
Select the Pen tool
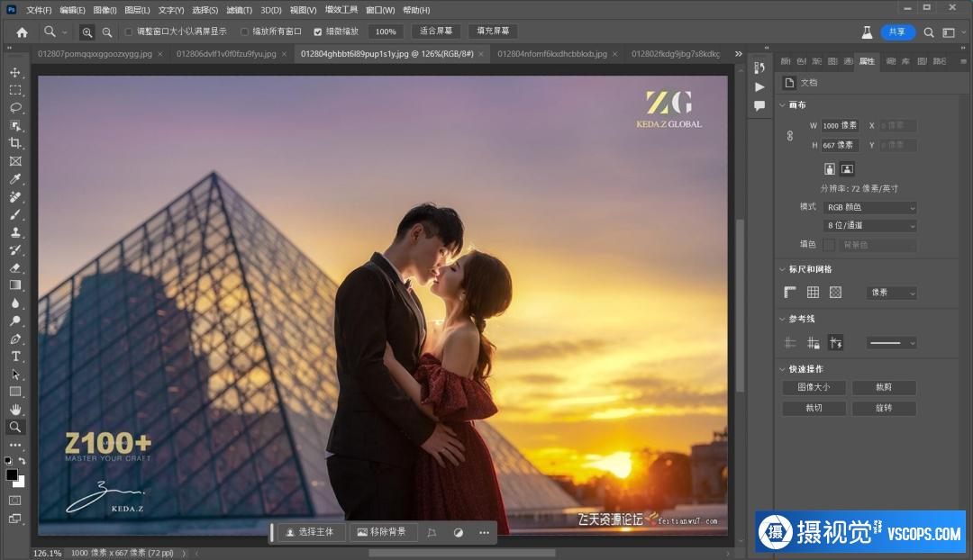coord(15,339)
